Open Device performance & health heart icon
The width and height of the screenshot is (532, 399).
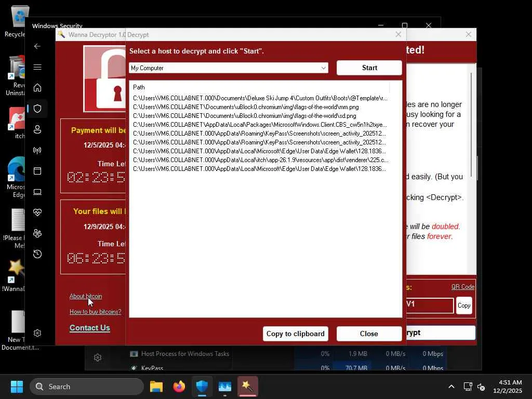pyautogui.click(x=37, y=212)
